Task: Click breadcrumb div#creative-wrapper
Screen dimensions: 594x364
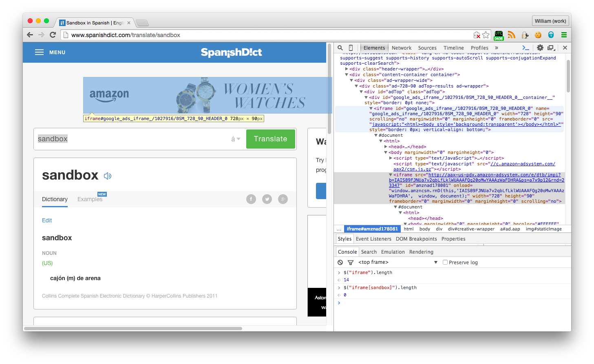Action: point(471,229)
